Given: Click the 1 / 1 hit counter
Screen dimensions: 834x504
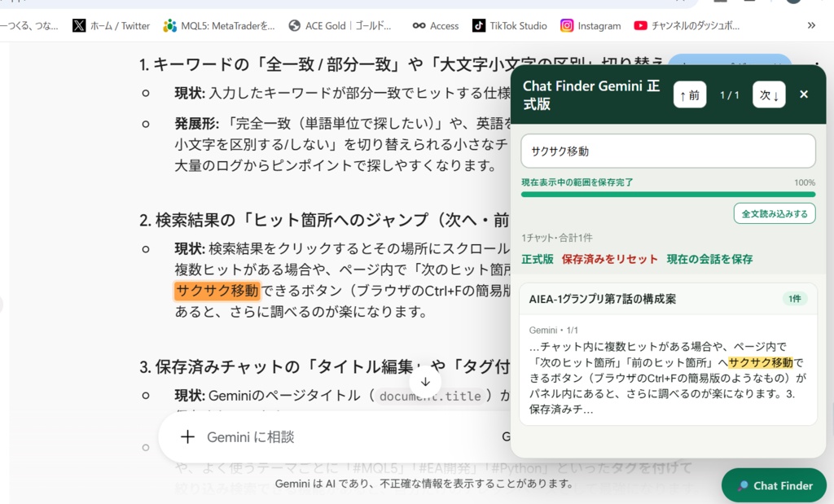Looking at the screenshot, I should pos(729,94).
